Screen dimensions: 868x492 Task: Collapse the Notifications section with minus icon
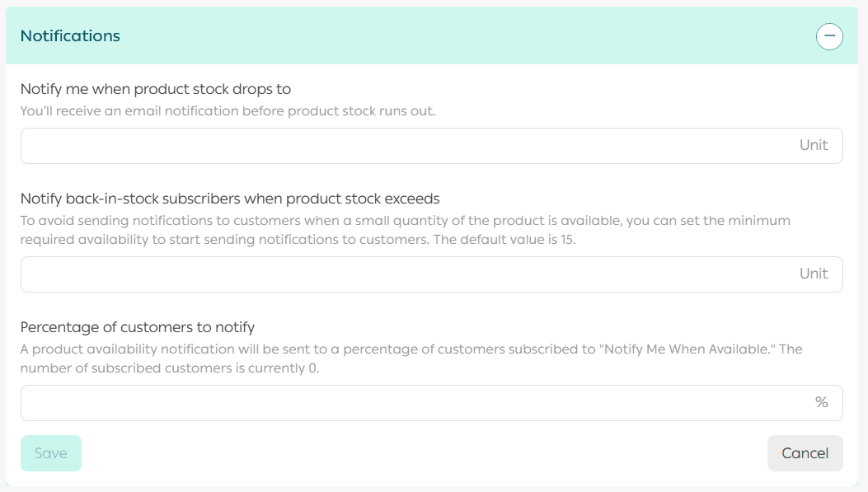[829, 36]
